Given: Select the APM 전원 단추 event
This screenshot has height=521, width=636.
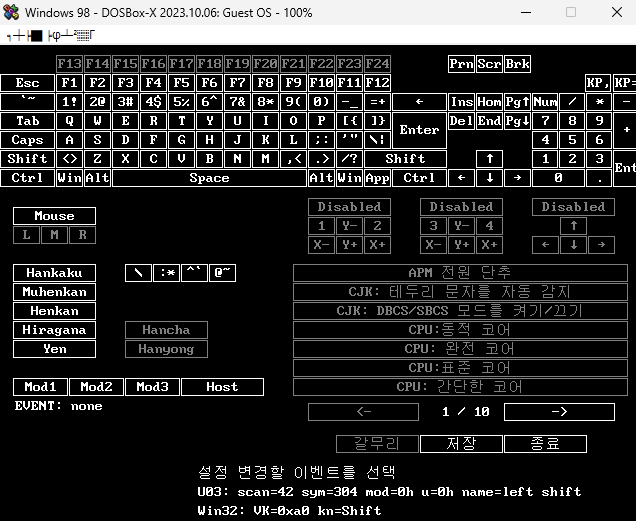Looking at the screenshot, I should click(460, 273).
